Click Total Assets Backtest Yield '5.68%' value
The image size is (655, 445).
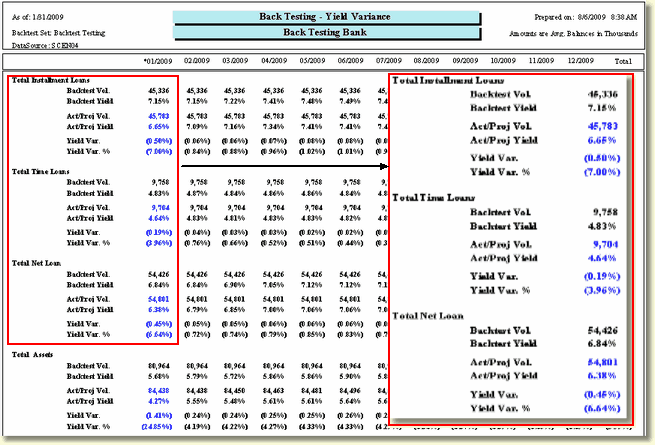[x=159, y=376]
